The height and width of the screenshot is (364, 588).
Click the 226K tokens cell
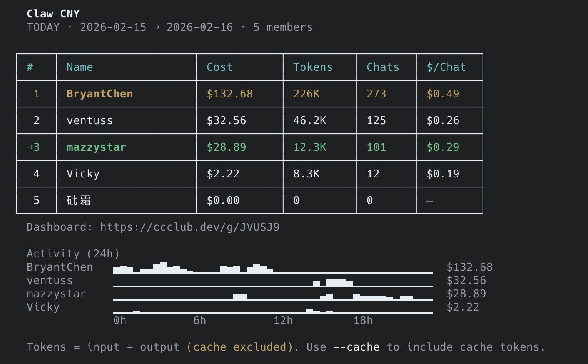[306, 94]
